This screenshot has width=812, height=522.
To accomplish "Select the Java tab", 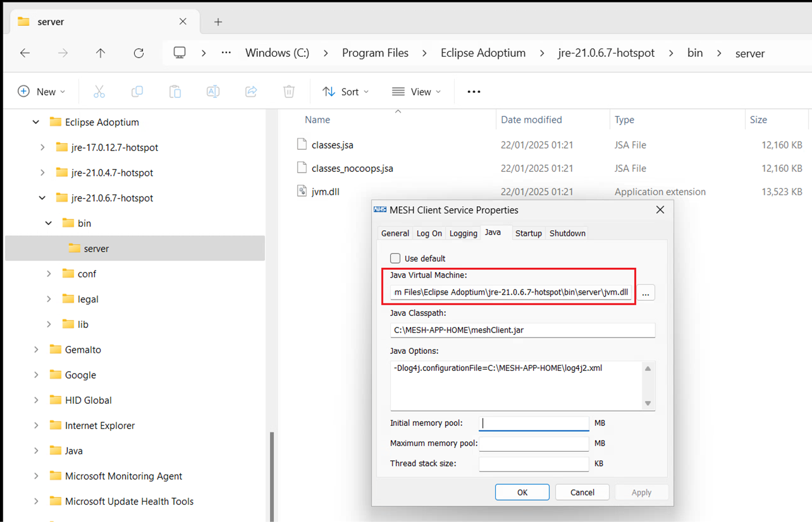I will [x=493, y=233].
